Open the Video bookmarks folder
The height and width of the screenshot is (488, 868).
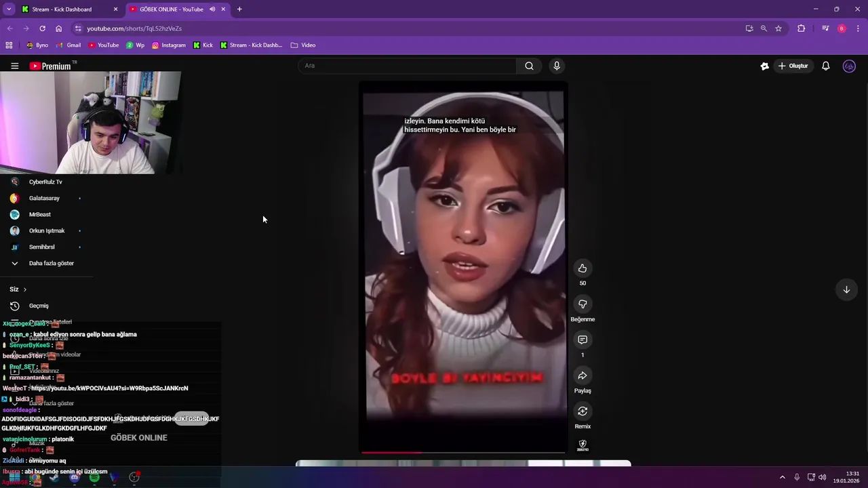pyautogui.click(x=303, y=45)
